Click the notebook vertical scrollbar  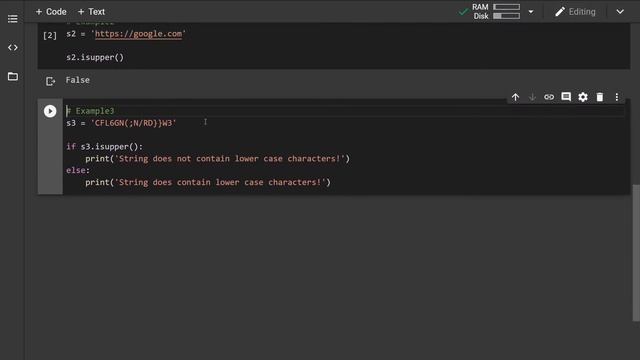pyautogui.click(x=636, y=253)
